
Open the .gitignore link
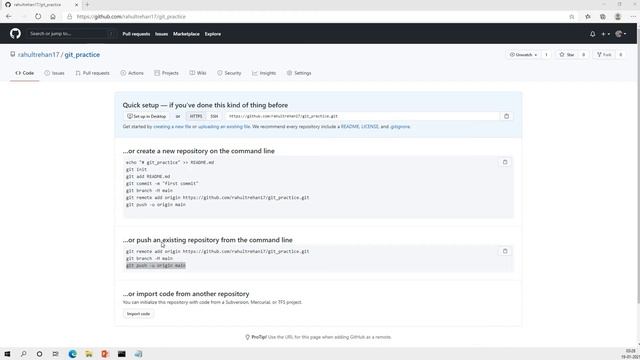click(400, 127)
